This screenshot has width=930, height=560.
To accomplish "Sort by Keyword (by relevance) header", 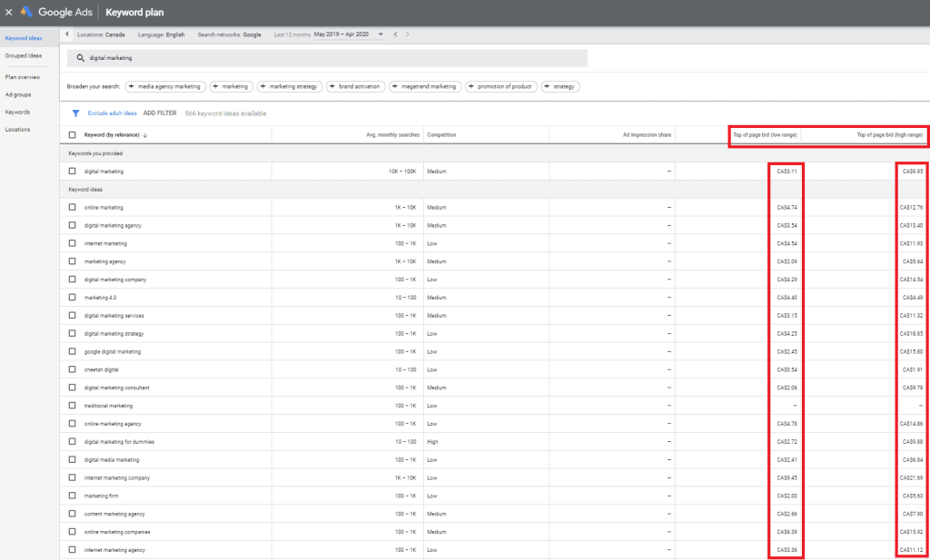I will [x=112, y=135].
